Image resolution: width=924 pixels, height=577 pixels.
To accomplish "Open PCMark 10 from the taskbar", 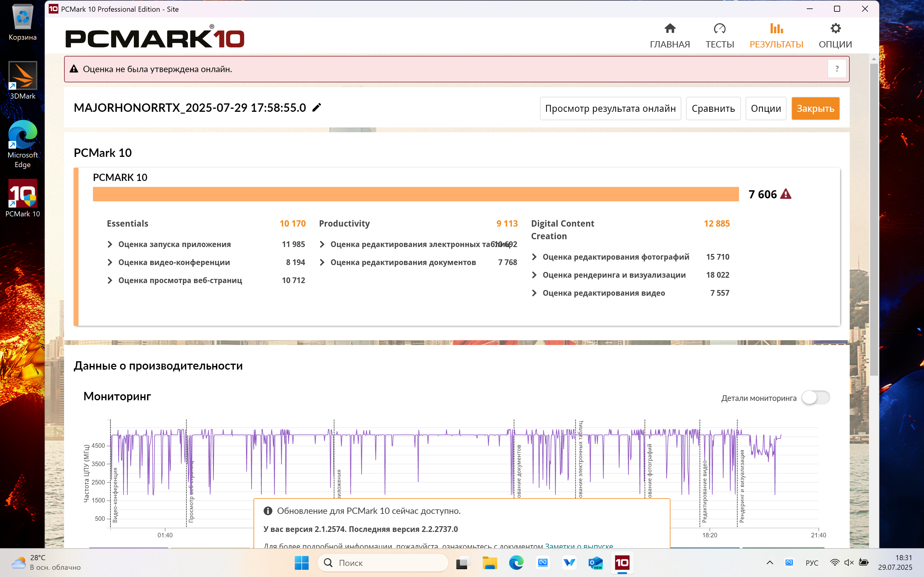I will click(x=622, y=563).
